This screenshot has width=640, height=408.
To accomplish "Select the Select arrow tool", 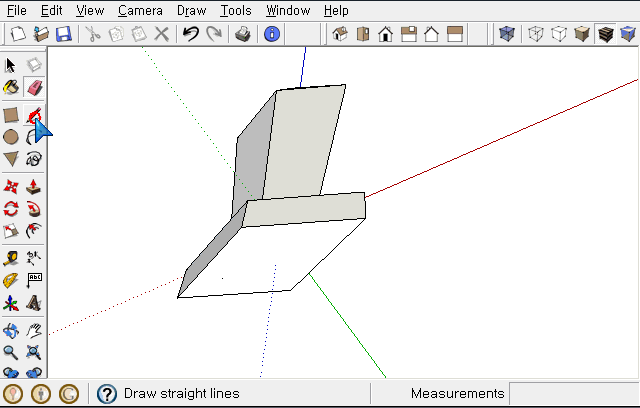I will 11,65.
